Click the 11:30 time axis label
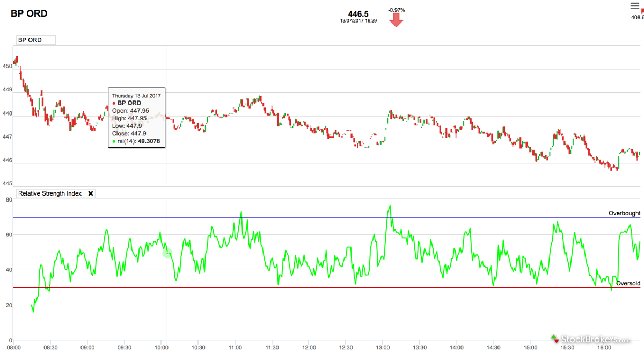 click(272, 347)
